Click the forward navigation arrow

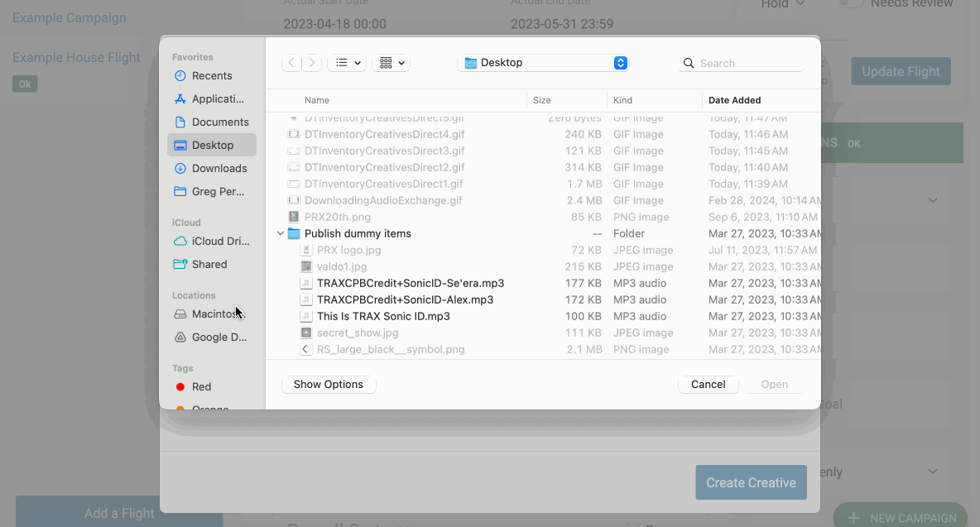click(x=312, y=63)
